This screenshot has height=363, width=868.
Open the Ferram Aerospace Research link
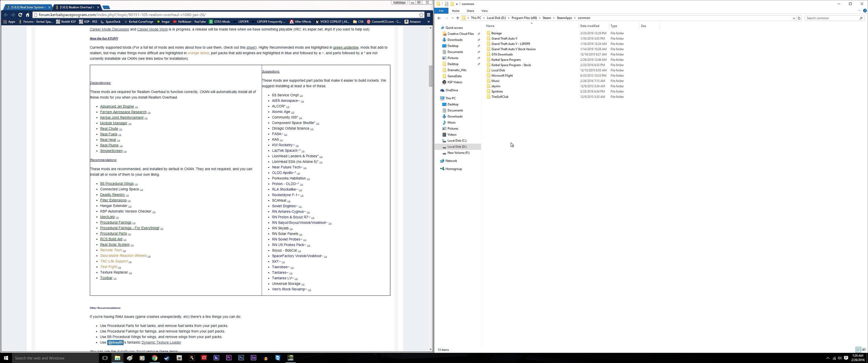pyautogui.click(x=123, y=112)
